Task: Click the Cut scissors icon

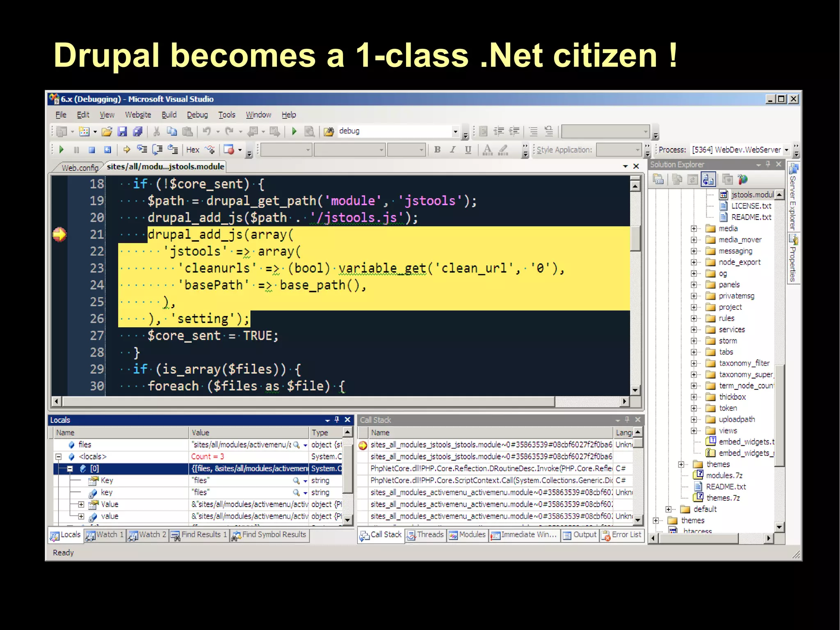Action: tap(156, 131)
